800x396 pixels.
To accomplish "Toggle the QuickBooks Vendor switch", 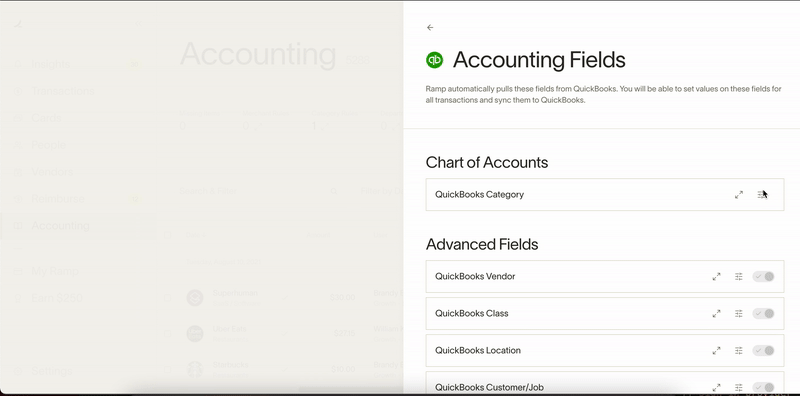I will [763, 277].
